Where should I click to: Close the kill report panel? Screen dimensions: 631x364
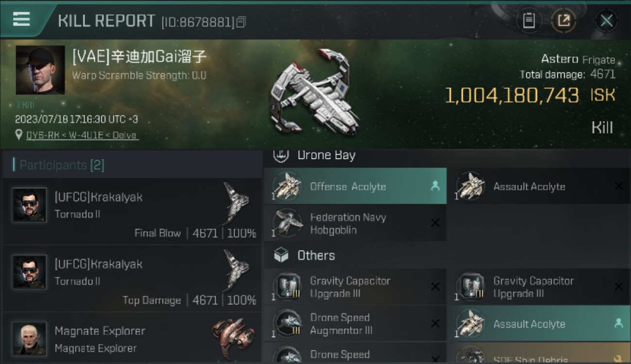click(x=606, y=21)
